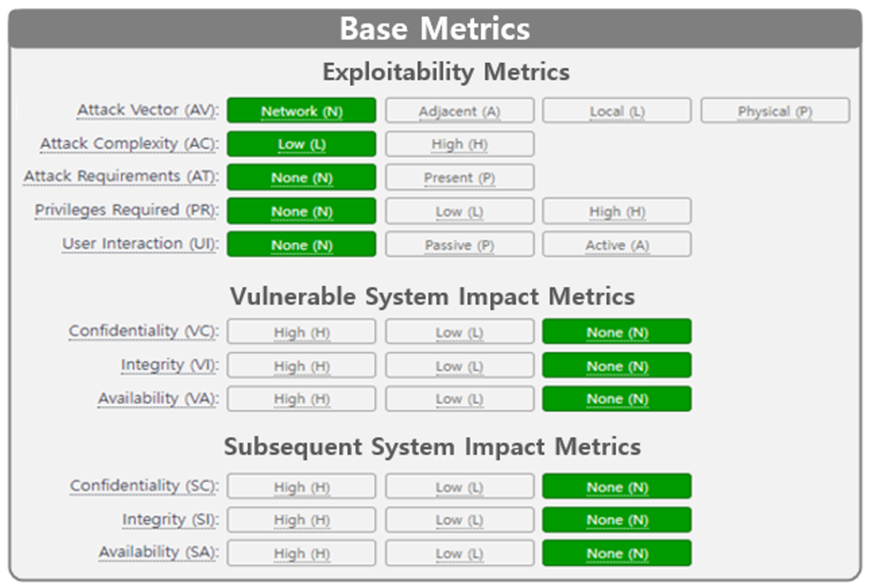The width and height of the screenshot is (870, 588).
Task: Select High (H) for Privileges Required
Action: pyautogui.click(x=617, y=211)
